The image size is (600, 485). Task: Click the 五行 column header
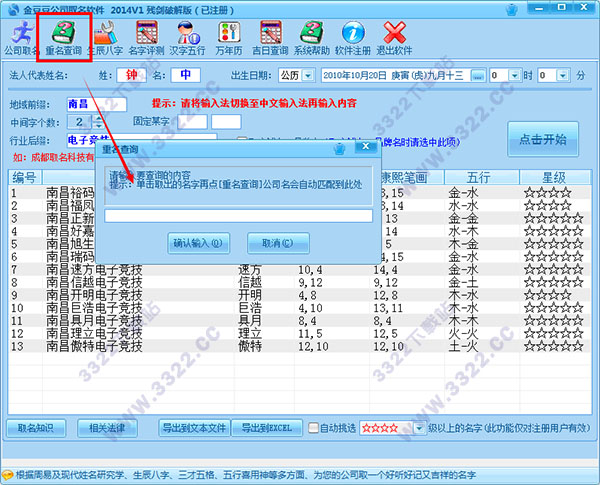482,178
